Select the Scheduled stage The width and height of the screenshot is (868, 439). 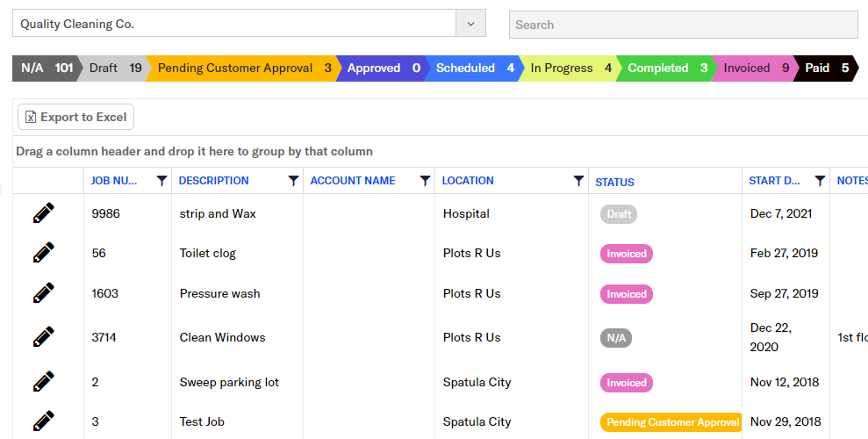coord(475,68)
